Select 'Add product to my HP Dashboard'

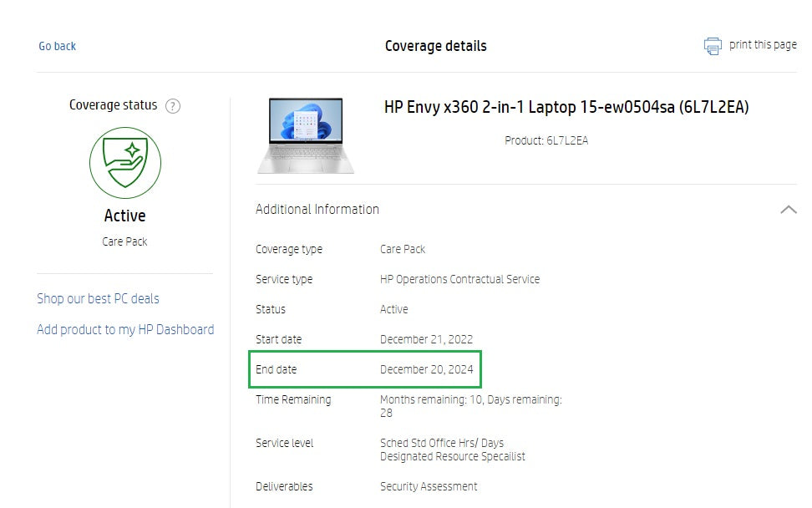pos(125,329)
